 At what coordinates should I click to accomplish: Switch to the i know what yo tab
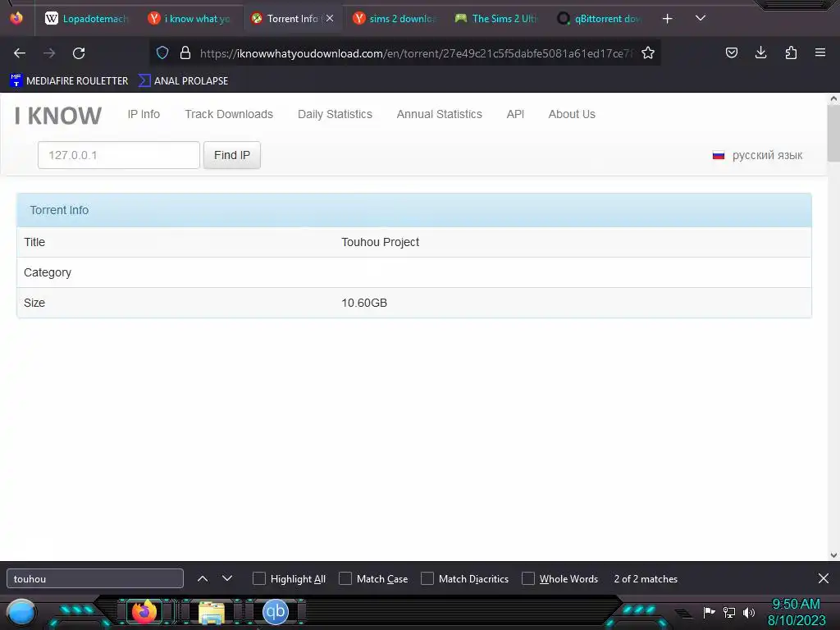point(189,19)
